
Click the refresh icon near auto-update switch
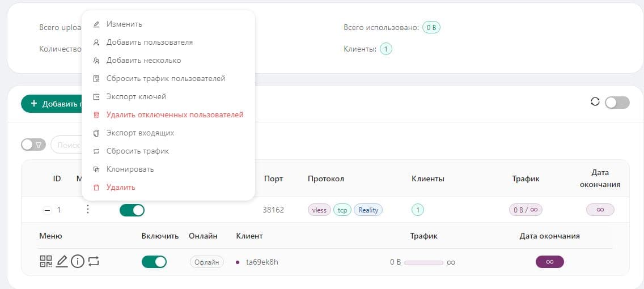595,102
